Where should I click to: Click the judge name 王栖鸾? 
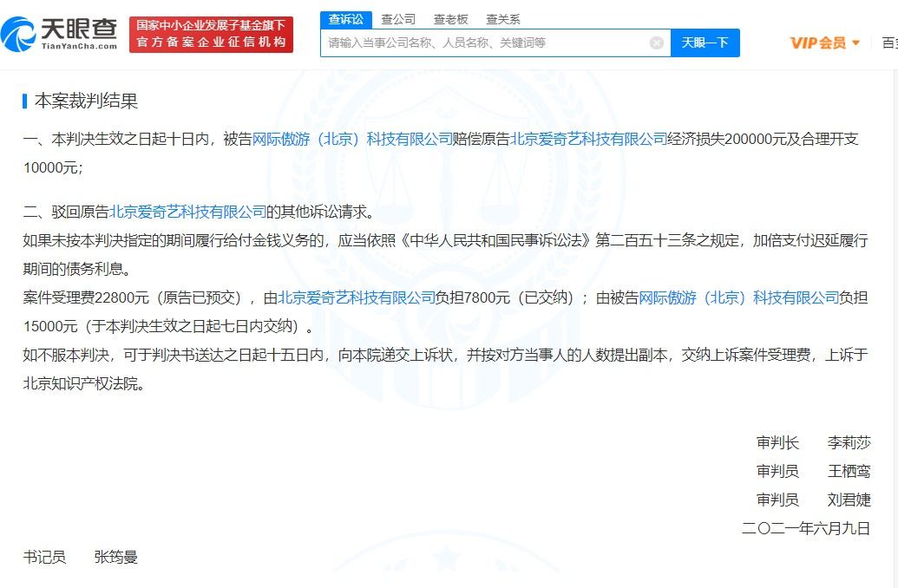(849, 471)
